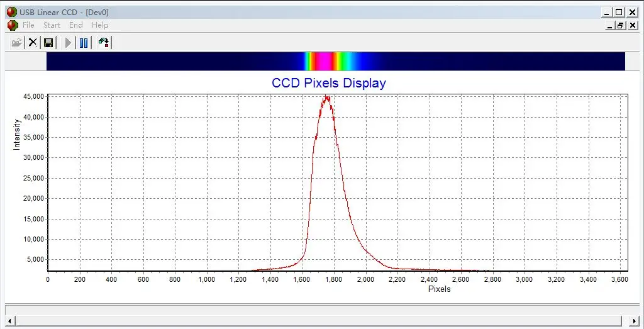Open the File menu

(28, 25)
